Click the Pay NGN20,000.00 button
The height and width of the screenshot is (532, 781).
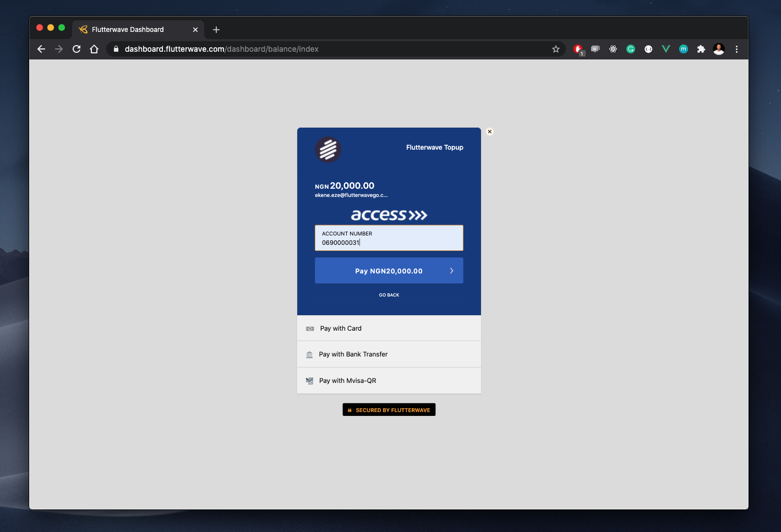click(x=389, y=271)
